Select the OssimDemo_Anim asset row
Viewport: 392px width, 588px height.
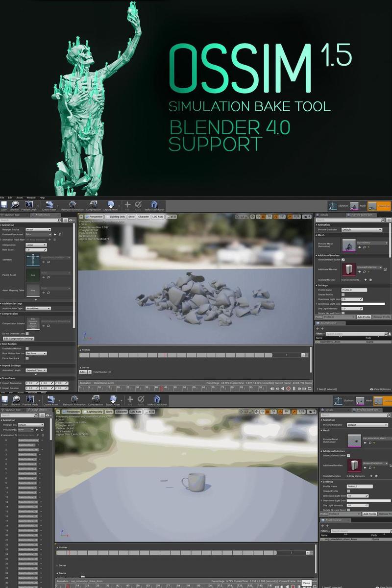[353, 342]
